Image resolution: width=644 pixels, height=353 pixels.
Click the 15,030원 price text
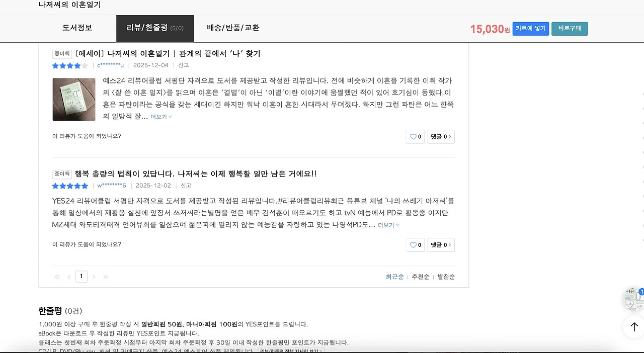[490, 29]
